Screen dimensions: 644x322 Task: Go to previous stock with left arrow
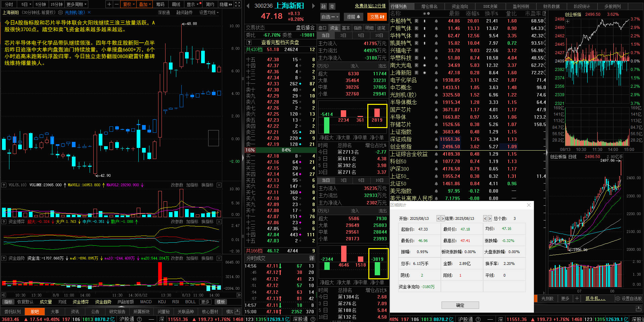tap(248, 6)
